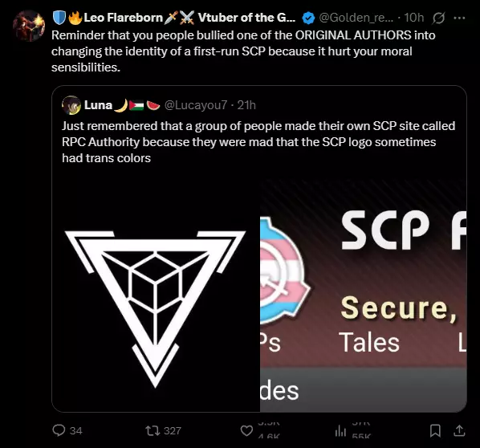Click the repost arrows icon
Screen dimensions: 480x448
point(153,431)
